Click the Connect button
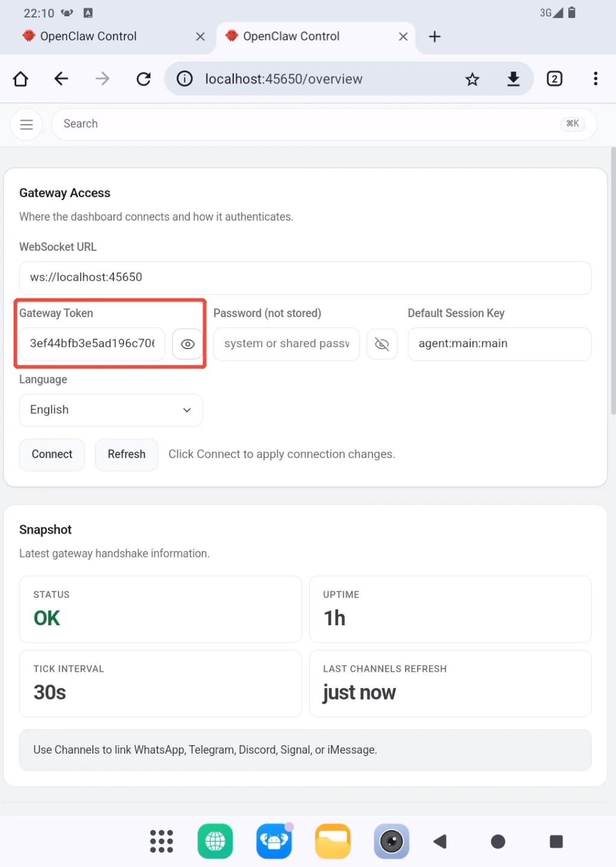This screenshot has width=616, height=867. (52, 455)
